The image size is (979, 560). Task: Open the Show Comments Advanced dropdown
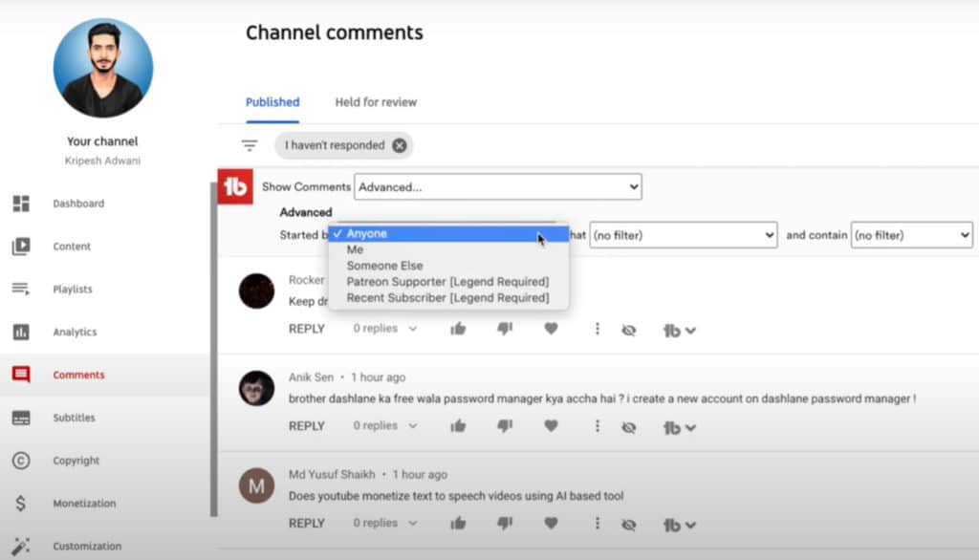[x=497, y=187]
